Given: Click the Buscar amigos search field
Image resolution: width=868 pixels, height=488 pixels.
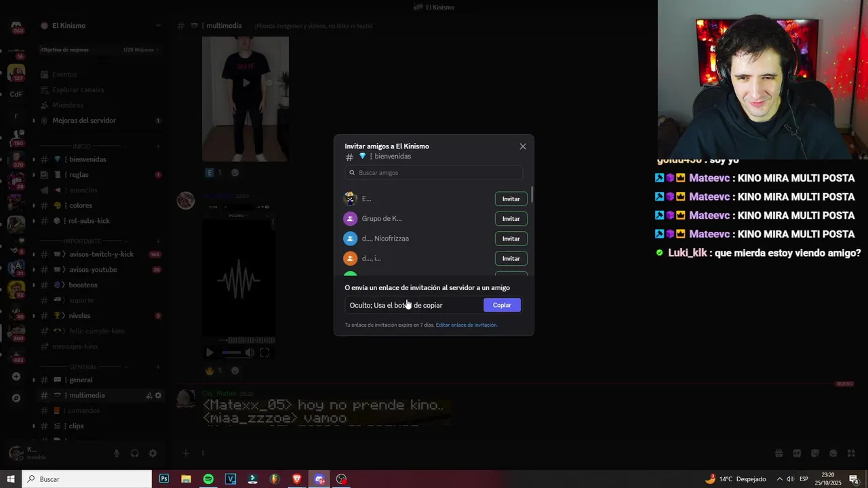Looking at the screenshot, I should pyautogui.click(x=434, y=173).
